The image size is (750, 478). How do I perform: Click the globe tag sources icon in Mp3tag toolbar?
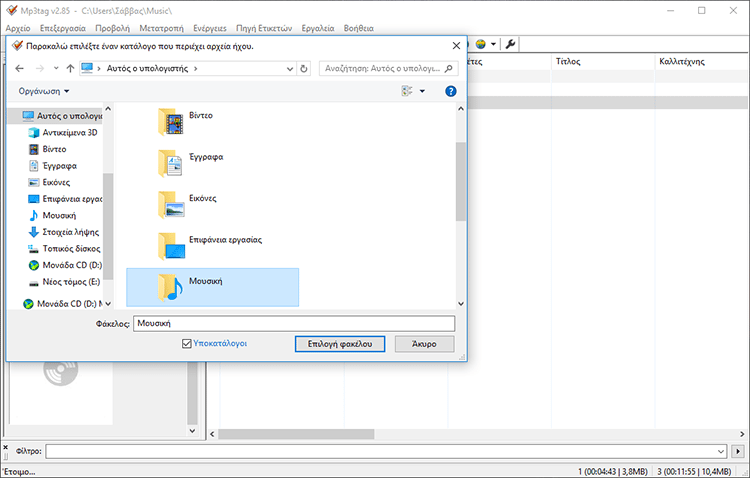pos(480,44)
